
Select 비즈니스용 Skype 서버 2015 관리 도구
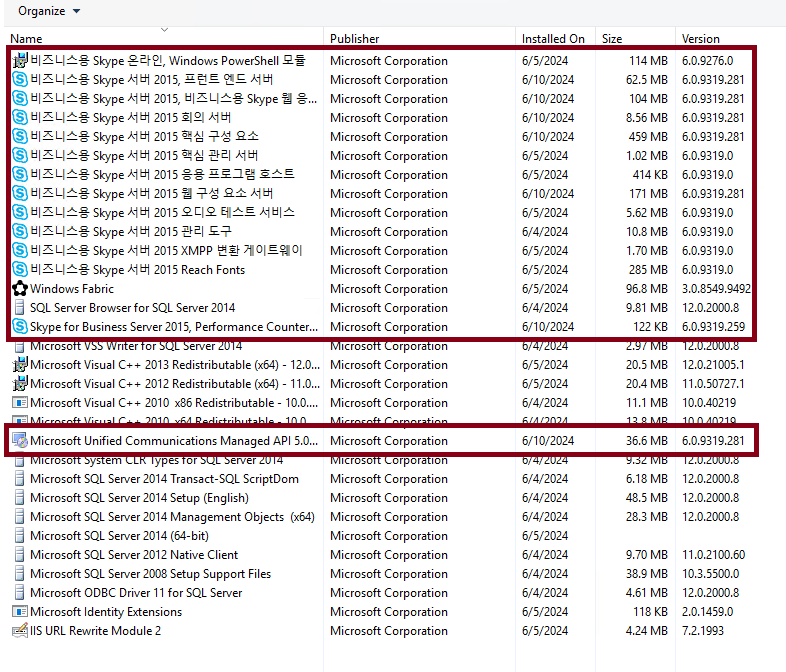(131, 232)
